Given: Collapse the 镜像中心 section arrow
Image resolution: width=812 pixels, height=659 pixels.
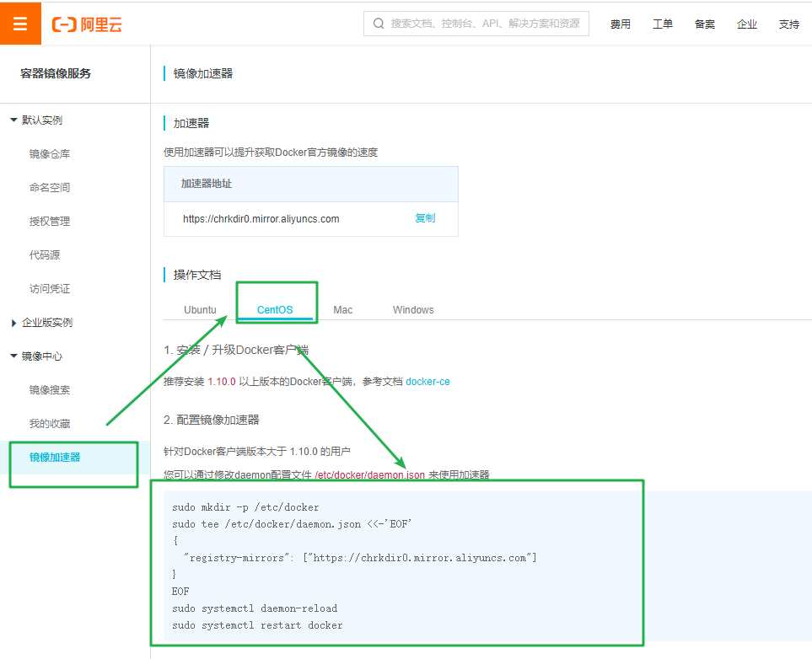Looking at the screenshot, I should tap(14, 356).
